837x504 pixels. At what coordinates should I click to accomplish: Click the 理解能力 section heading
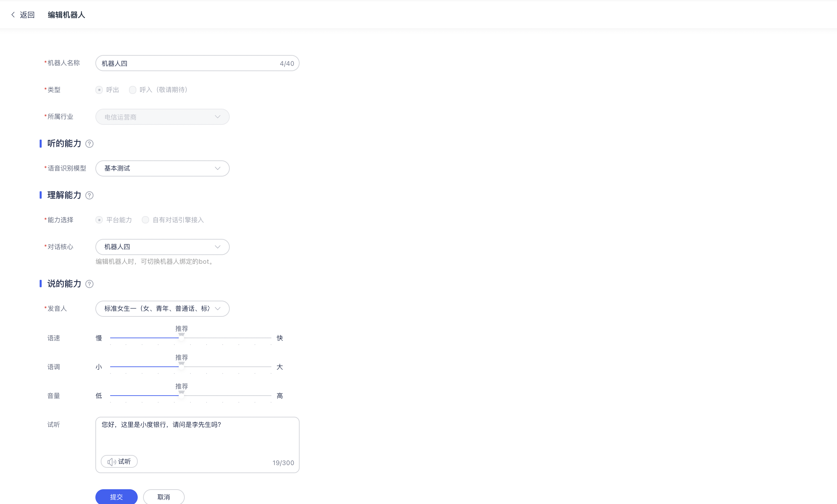[64, 195]
